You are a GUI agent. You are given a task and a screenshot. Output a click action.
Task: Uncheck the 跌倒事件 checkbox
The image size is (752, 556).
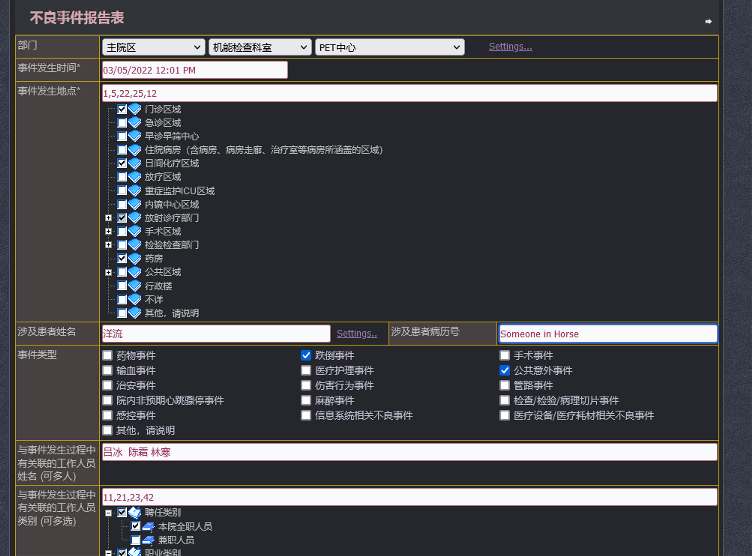[x=306, y=355]
